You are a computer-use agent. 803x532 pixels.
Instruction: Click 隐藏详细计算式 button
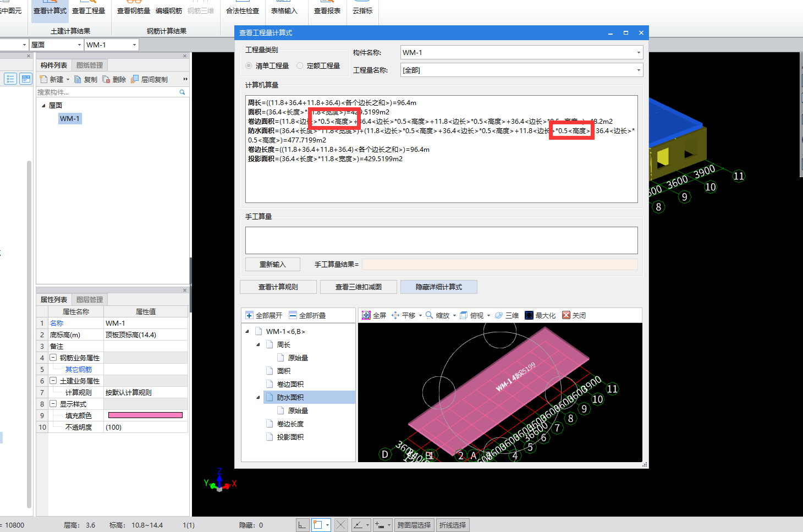click(x=439, y=287)
